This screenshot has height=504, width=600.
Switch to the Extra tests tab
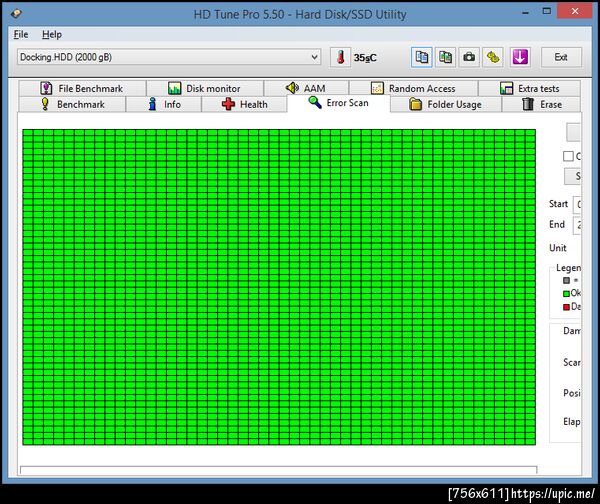(530, 88)
